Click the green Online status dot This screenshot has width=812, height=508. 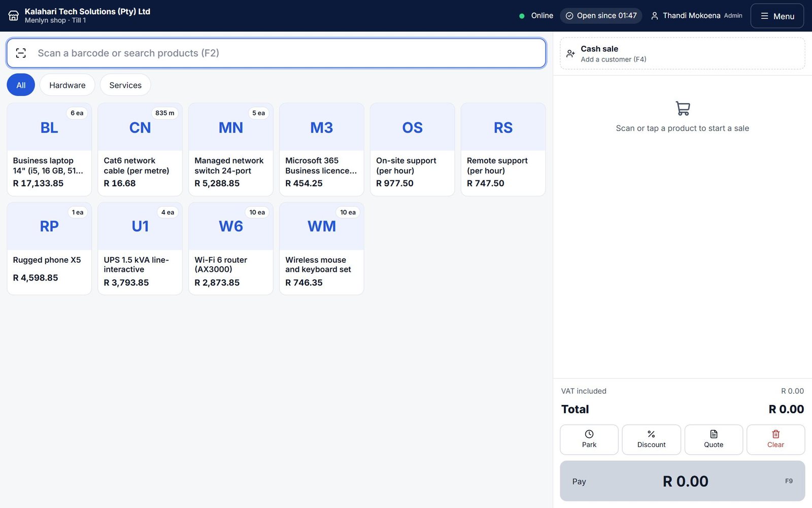tap(522, 16)
